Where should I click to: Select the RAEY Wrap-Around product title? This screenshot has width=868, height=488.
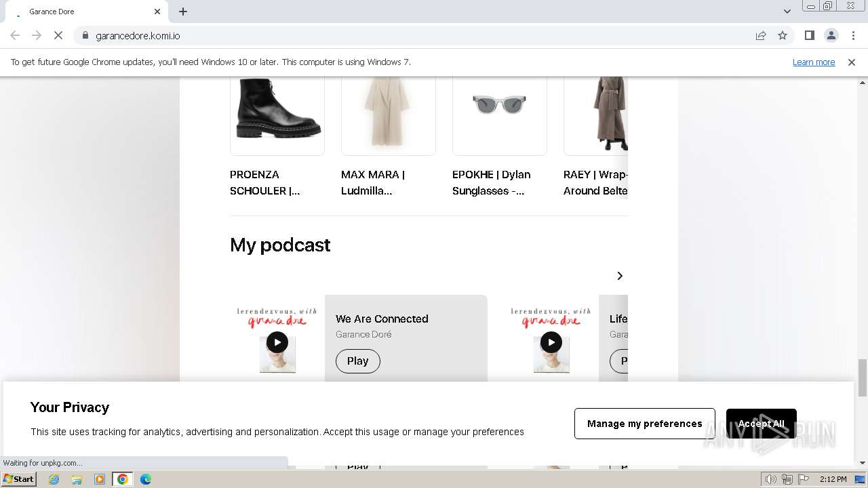(595, 182)
